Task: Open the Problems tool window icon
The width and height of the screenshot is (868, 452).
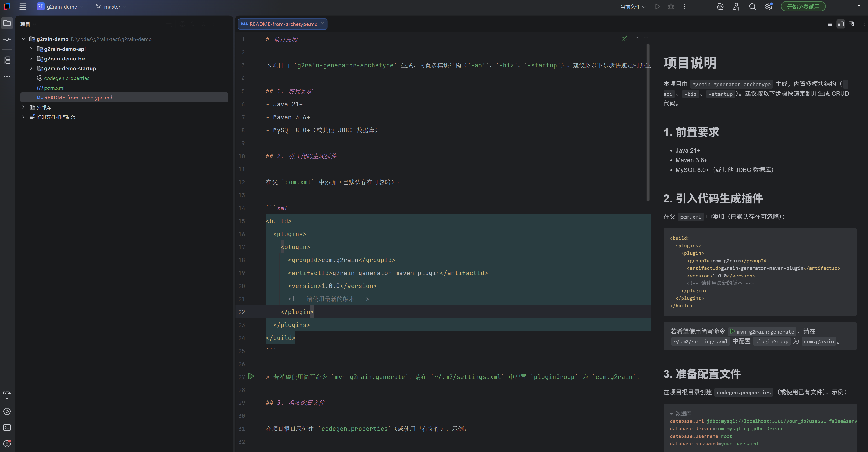Action: (7, 444)
